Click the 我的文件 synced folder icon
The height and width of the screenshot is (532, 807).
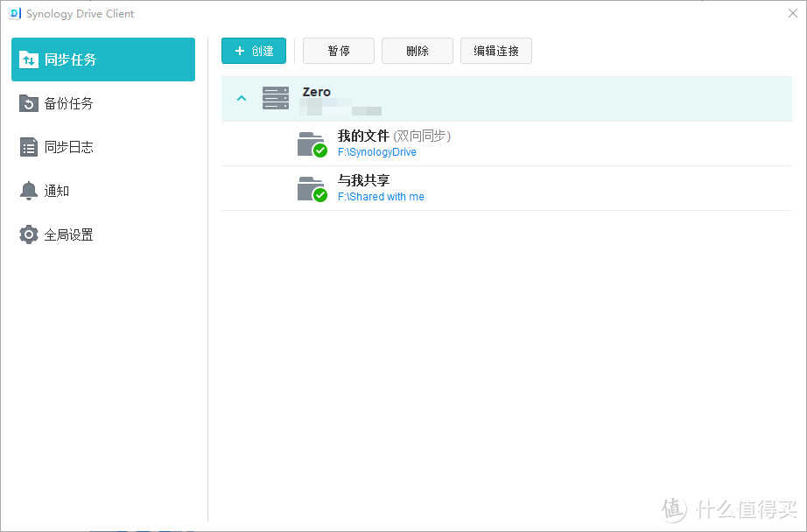[312, 144]
